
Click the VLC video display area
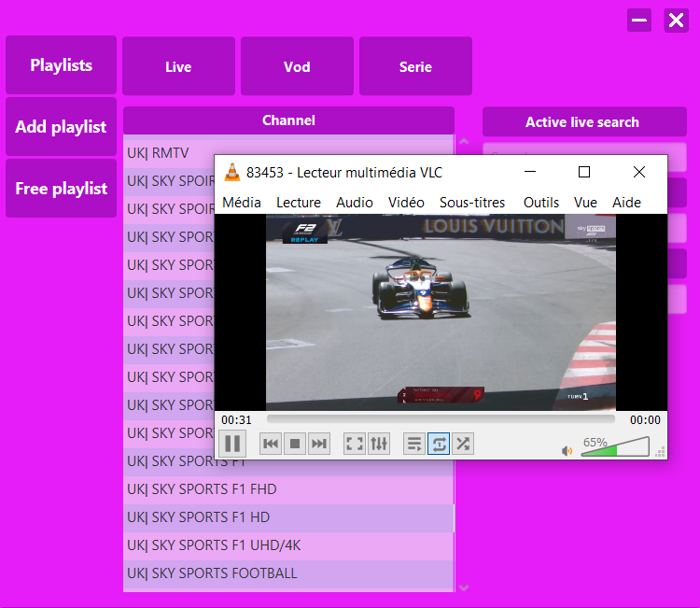[441, 312]
